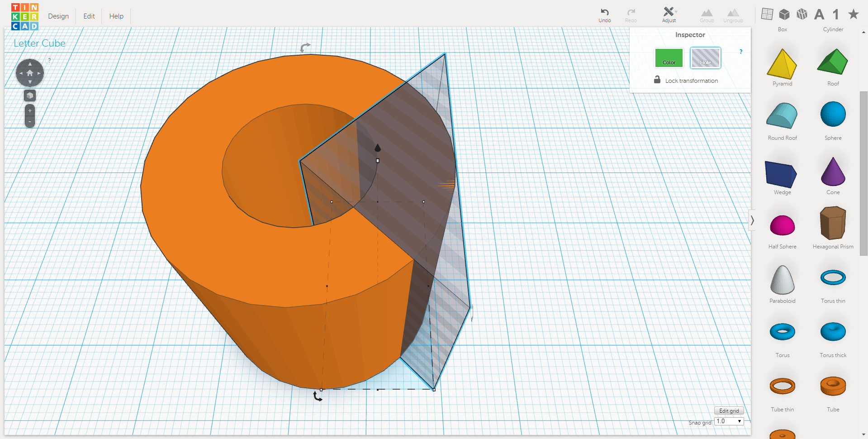
Task: Open the Snap grid dropdown
Action: (728, 421)
